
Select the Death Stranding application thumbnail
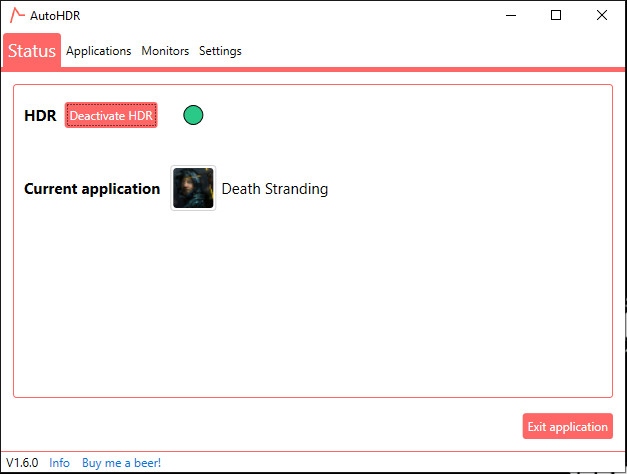tap(193, 188)
